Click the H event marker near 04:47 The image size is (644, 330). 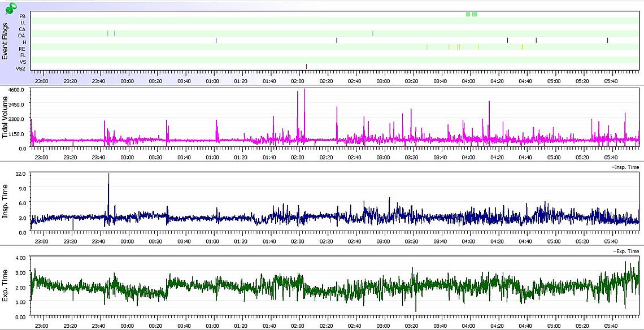point(537,40)
